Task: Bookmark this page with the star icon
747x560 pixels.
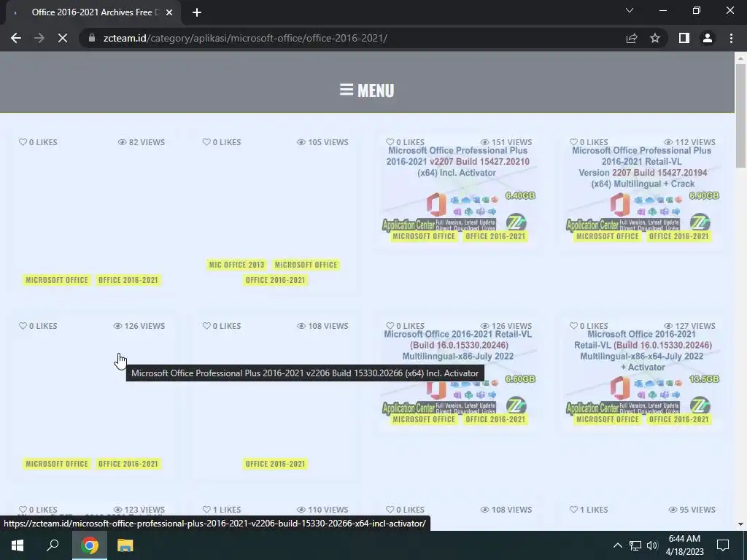Action: click(655, 38)
